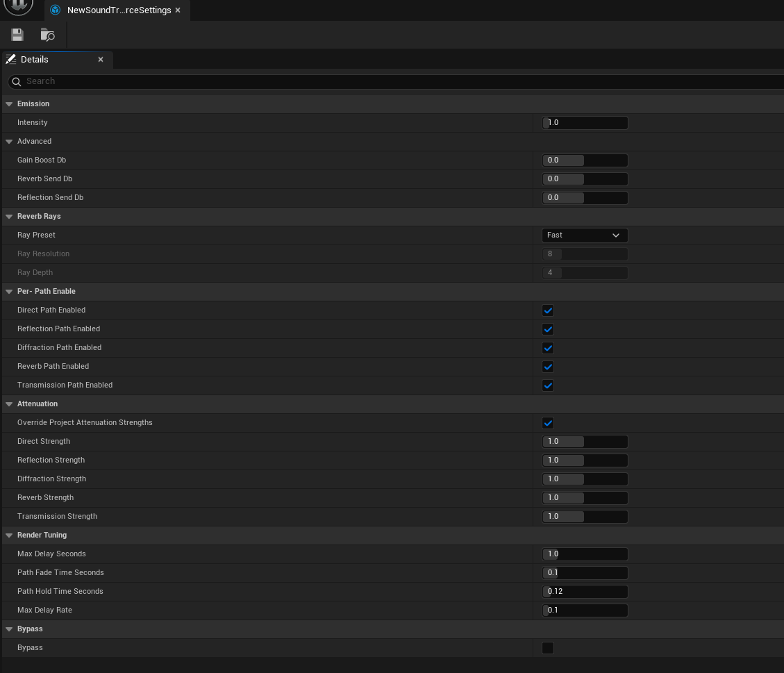Image resolution: width=784 pixels, height=673 pixels.
Task: Click the Direct Strength label
Action: 44,442
